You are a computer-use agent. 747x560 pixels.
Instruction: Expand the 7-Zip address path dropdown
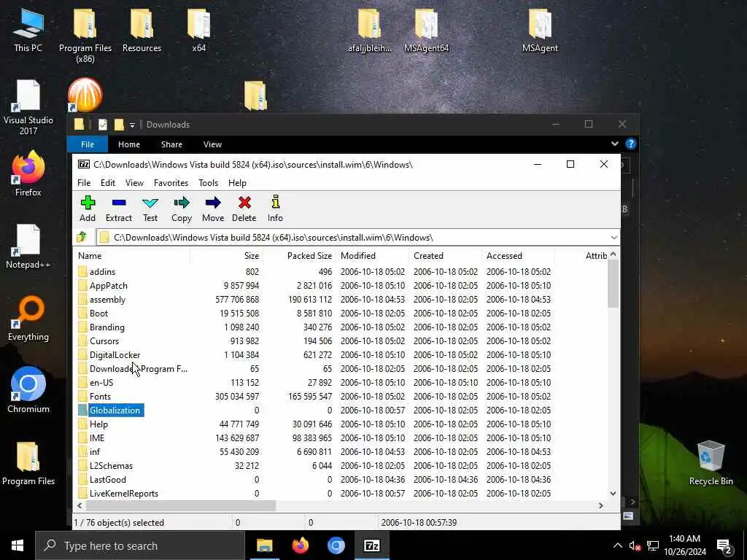614,237
